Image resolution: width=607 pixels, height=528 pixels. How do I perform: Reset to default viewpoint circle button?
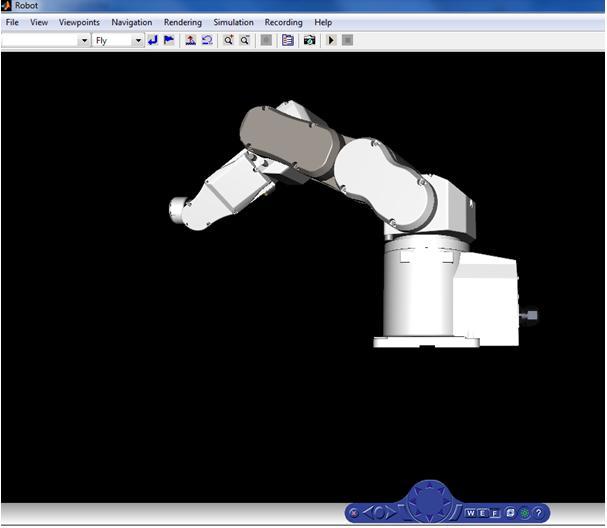point(379,513)
